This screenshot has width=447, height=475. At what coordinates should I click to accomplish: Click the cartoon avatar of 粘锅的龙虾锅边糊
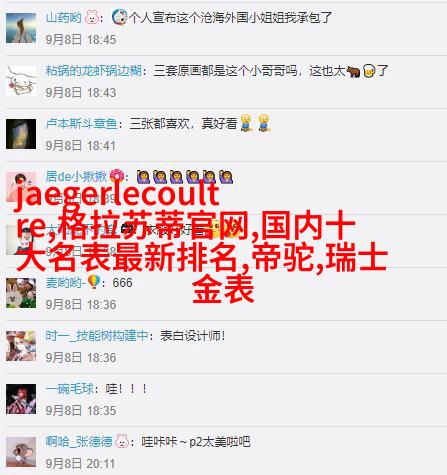(x=21, y=81)
